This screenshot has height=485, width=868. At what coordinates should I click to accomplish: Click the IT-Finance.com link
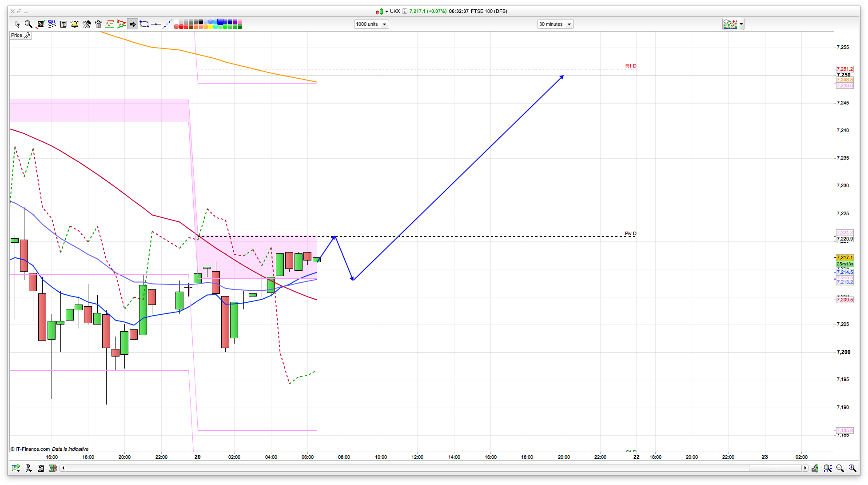(32, 449)
